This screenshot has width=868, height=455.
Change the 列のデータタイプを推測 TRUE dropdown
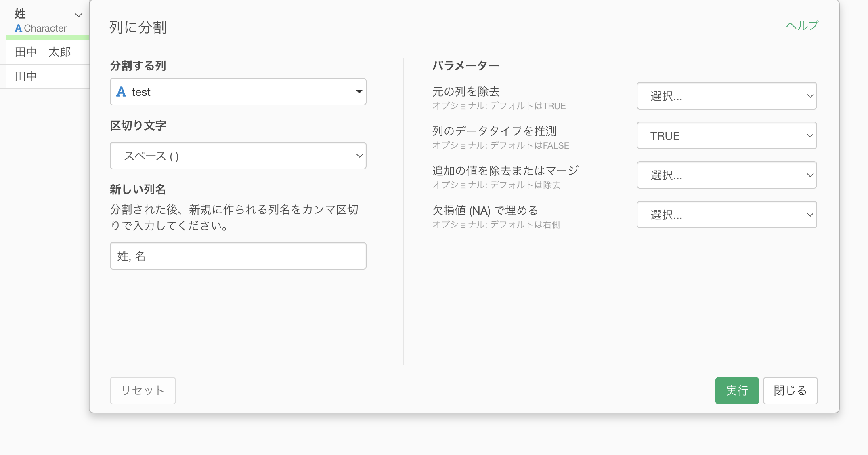point(726,135)
